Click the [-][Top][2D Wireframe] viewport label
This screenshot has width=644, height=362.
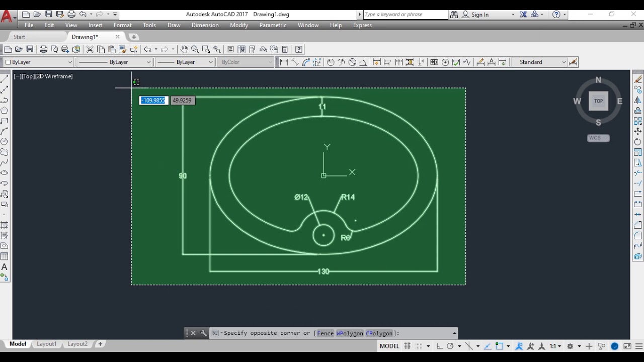(43, 76)
